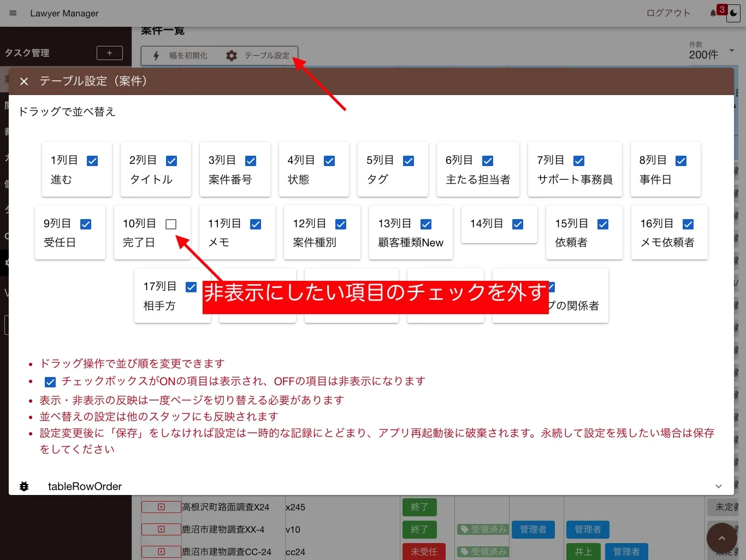Uncheck the 13列目 顧客種類New checkbox

(426, 224)
